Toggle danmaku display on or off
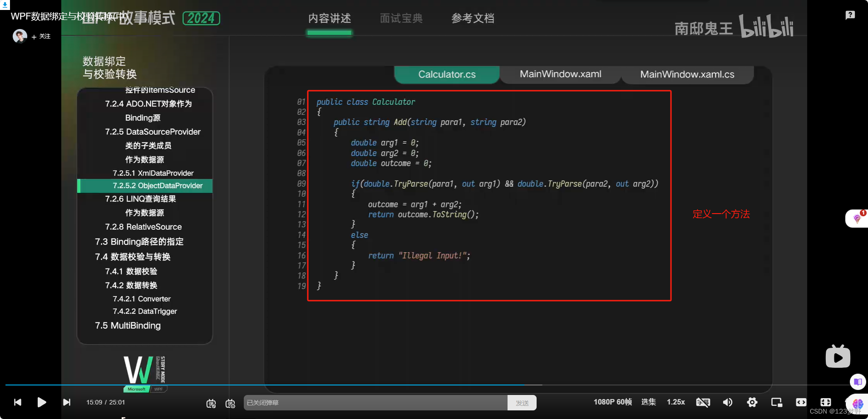Screen dimensions: 868x419 pos(211,403)
